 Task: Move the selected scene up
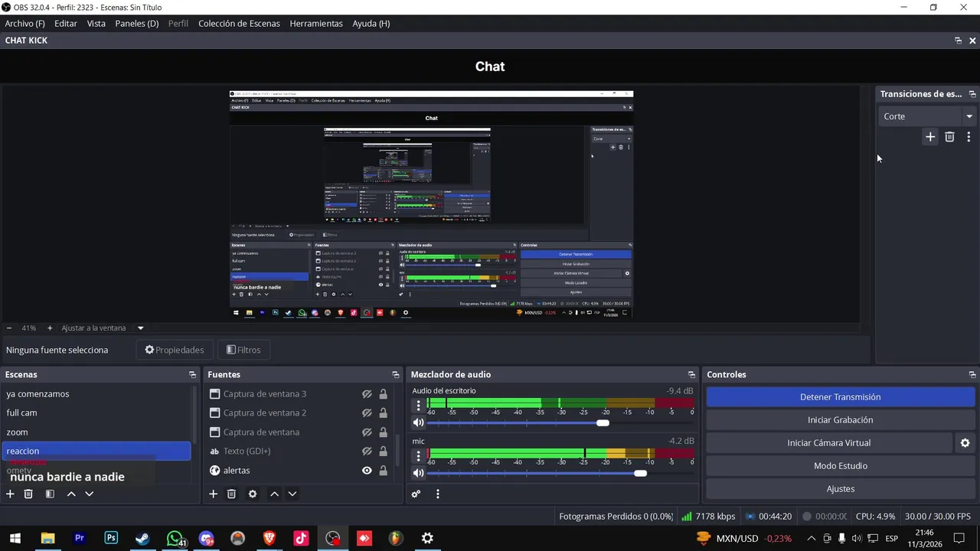71,494
